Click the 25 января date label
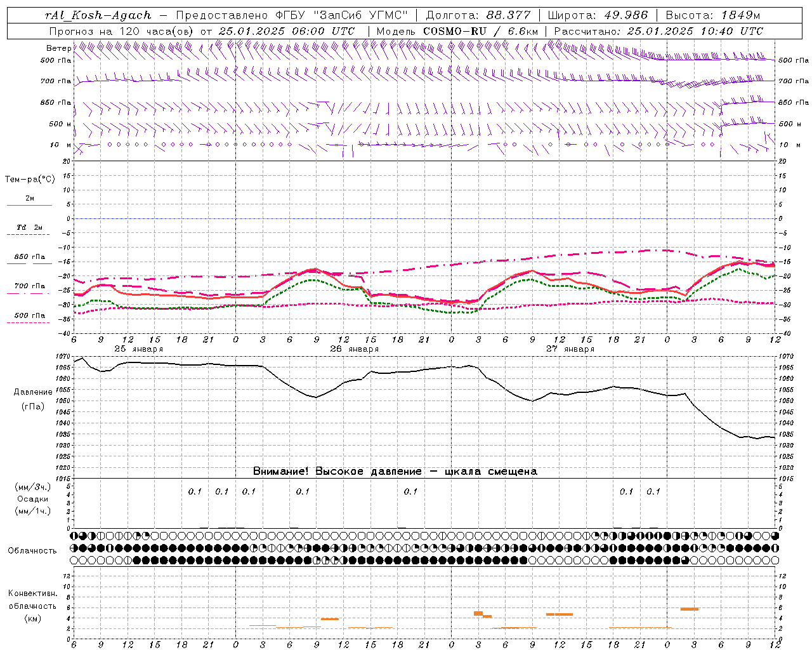This screenshot has height=650, width=812. (139, 349)
